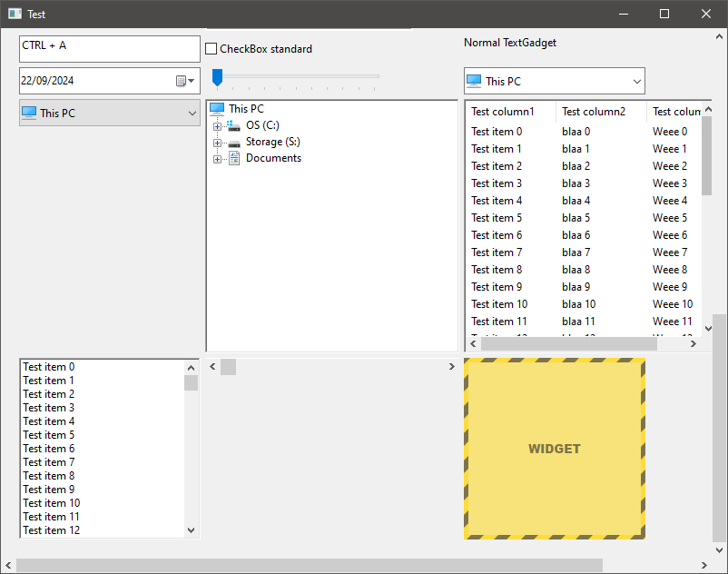Viewport: 728px width, 574px height.
Task: Expand the OS (C:) tree node
Action: (217, 126)
